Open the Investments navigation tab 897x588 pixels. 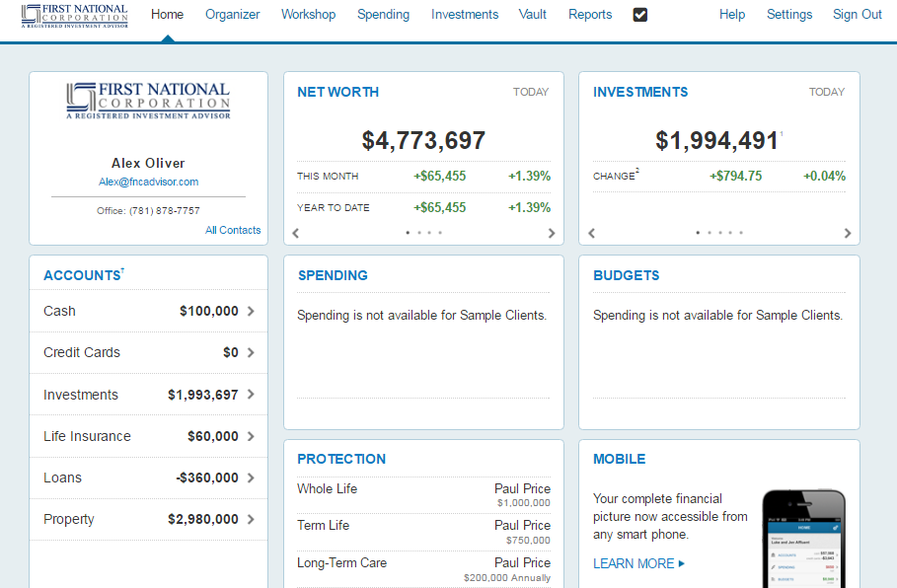click(x=465, y=14)
